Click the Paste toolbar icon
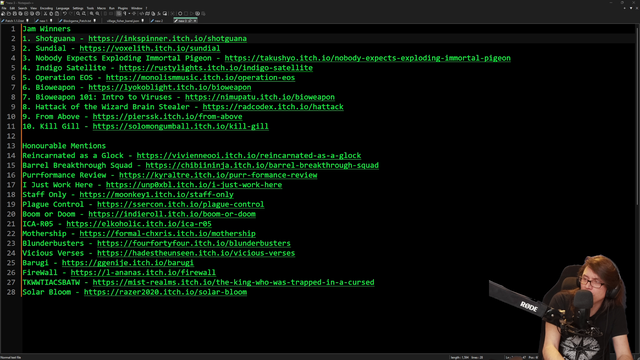The height and width of the screenshot is (360, 640). (57, 13)
